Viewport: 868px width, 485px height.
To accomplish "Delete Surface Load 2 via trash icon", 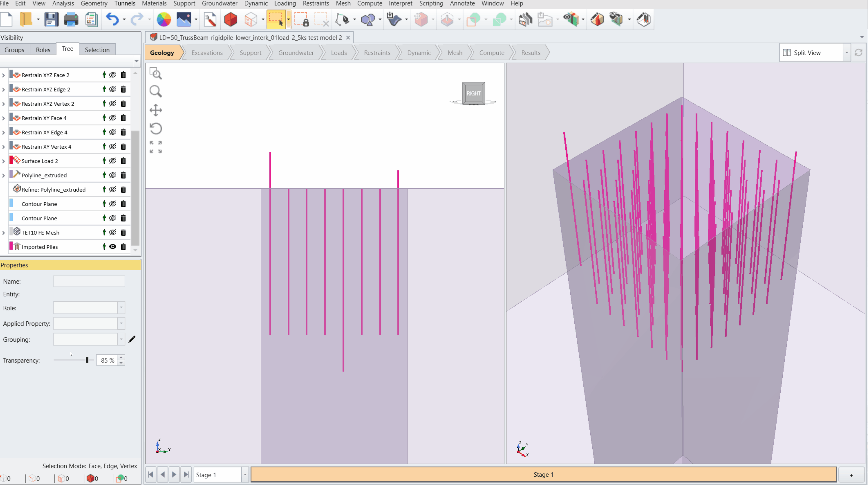I will click(123, 161).
